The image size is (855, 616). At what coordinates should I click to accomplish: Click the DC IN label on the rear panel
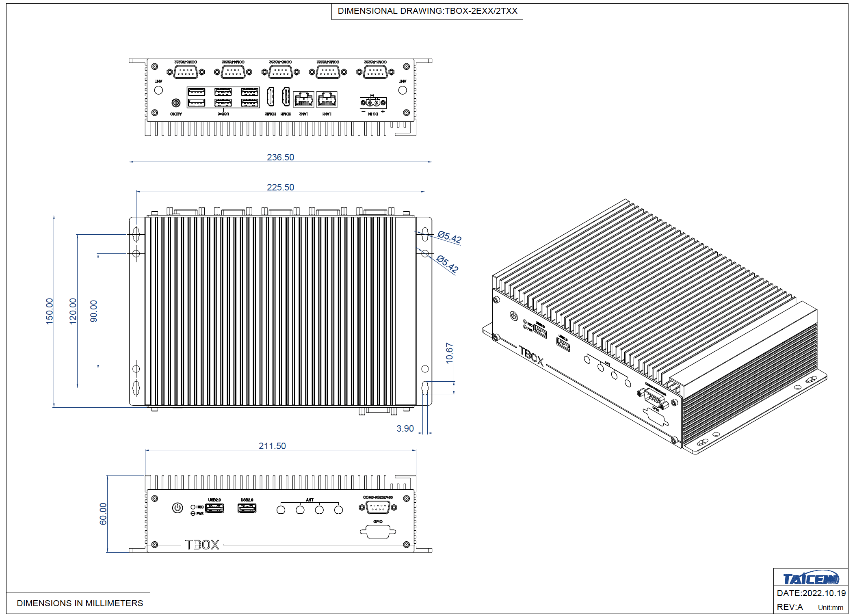pyautogui.click(x=373, y=114)
